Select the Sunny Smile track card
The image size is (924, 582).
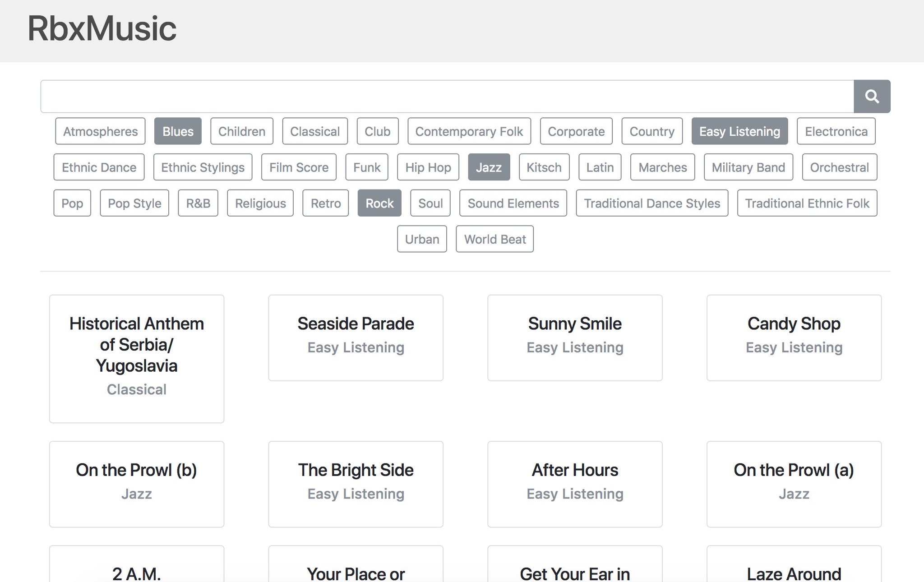click(574, 337)
